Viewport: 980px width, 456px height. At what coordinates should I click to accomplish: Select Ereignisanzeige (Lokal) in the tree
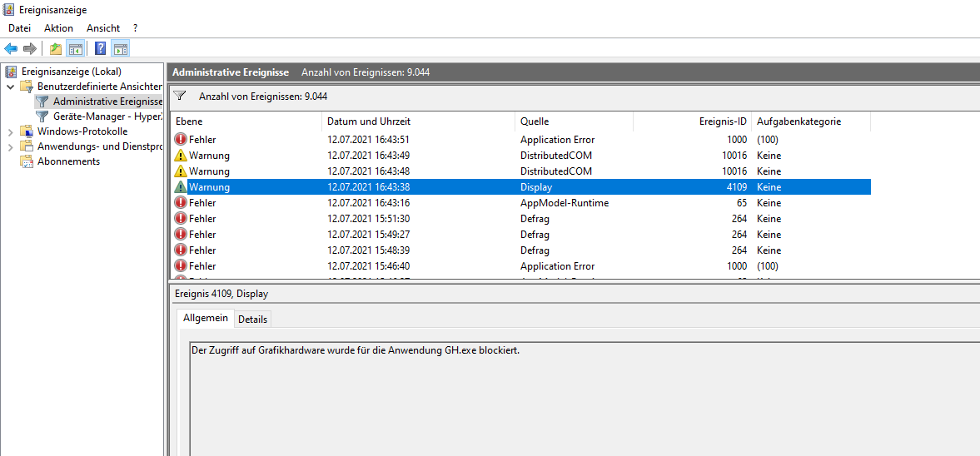click(72, 72)
